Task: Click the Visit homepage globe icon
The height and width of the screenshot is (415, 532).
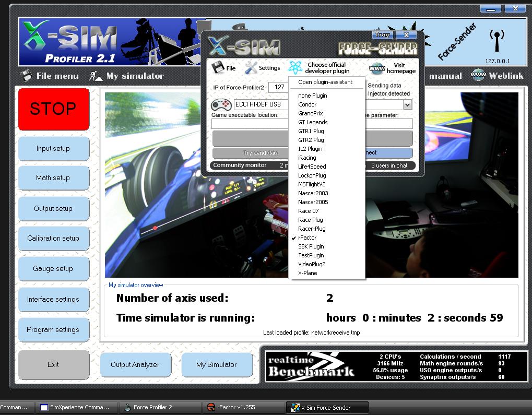Action: 376,68
